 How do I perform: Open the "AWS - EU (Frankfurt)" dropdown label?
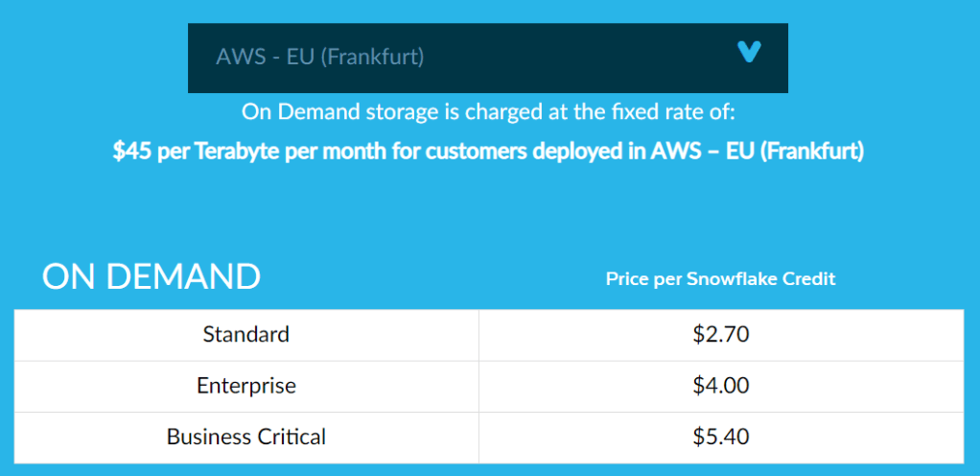320,57
